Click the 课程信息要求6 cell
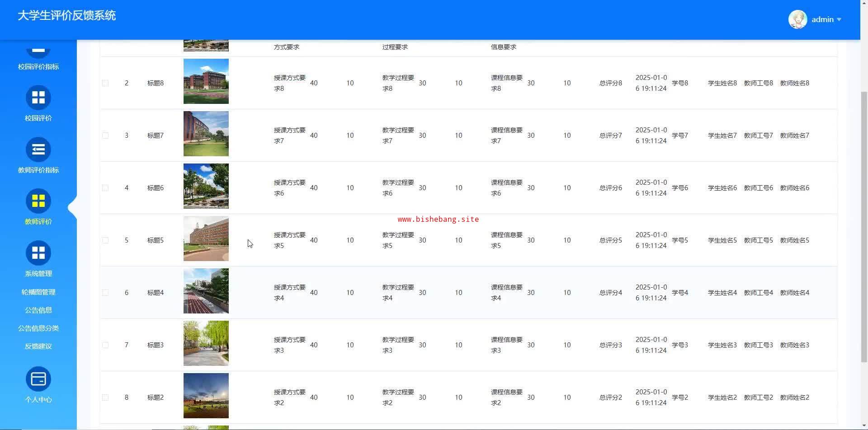Viewport: 868px width, 430px height. (x=507, y=188)
